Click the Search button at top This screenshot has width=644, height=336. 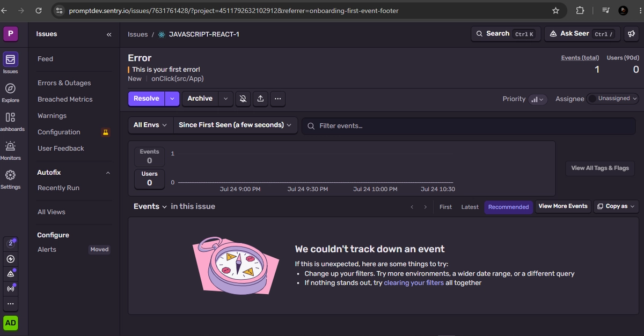(x=505, y=34)
